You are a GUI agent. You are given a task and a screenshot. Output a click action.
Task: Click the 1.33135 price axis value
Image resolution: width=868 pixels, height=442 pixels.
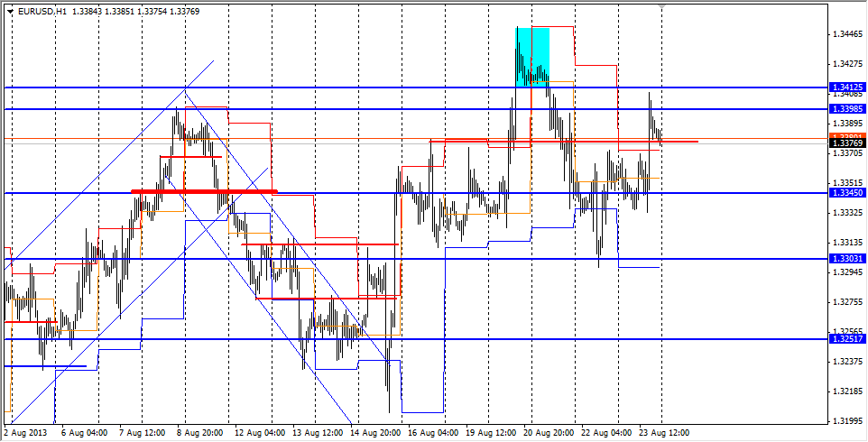coord(847,243)
